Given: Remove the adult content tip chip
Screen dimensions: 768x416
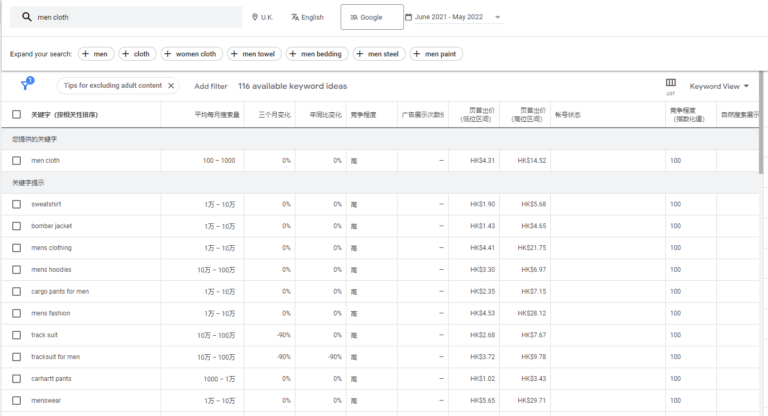Looking at the screenshot, I should (171, 86).
